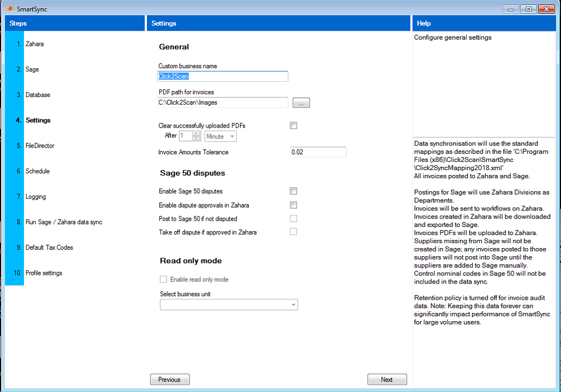Select the Settings step
Image resolution: width=561 pixels, height=392 pixels.
click(38, 120)
